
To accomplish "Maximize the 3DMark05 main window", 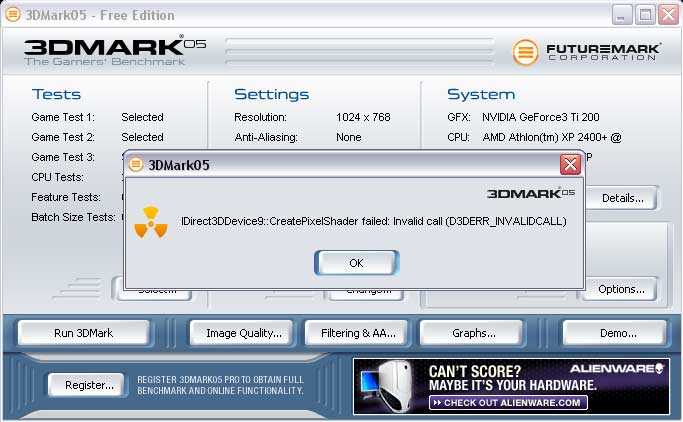I will (645, 15).
